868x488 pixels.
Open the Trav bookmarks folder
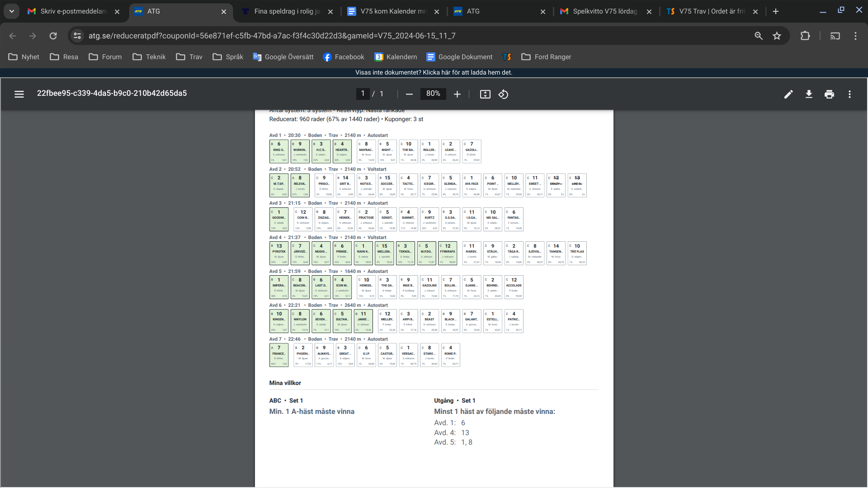(189, 57)
